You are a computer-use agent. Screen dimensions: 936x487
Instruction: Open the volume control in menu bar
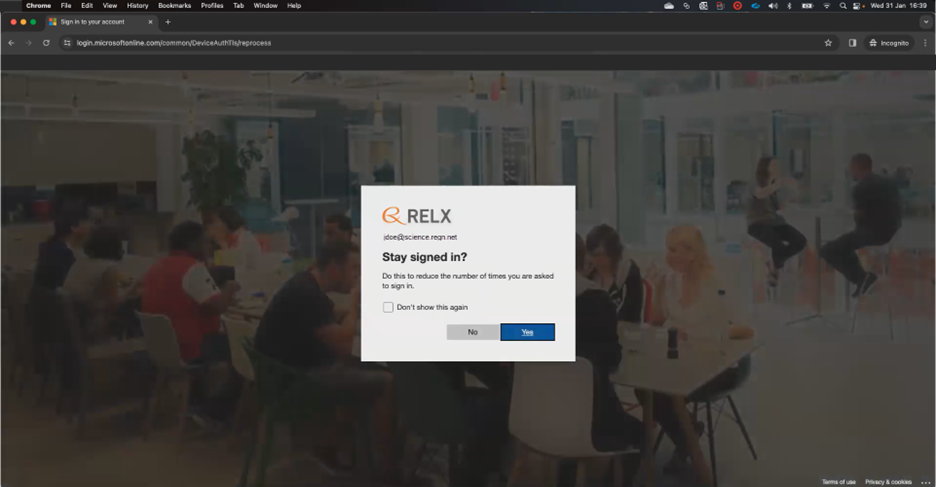click(x=773, y=5)
